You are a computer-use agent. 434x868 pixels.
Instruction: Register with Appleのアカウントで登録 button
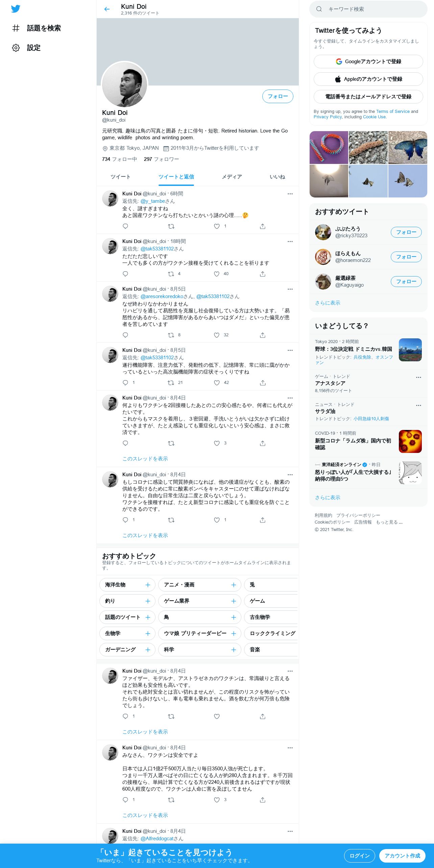pyautogui.click(x=368, y=79)
